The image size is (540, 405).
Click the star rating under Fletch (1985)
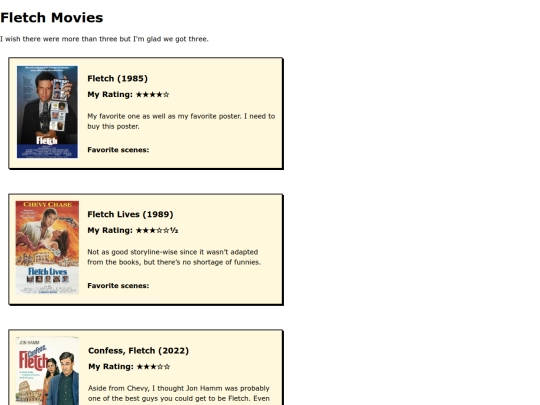pos(153,94)
